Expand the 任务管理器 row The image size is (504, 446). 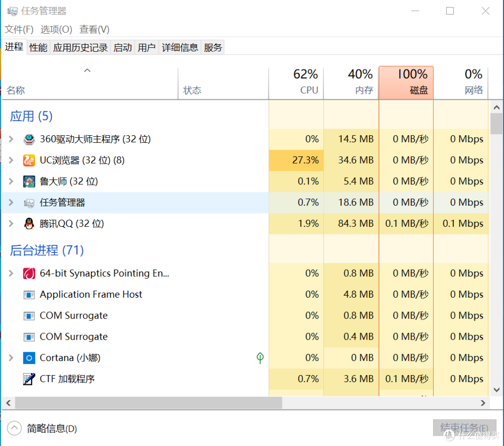pos(11,202)
